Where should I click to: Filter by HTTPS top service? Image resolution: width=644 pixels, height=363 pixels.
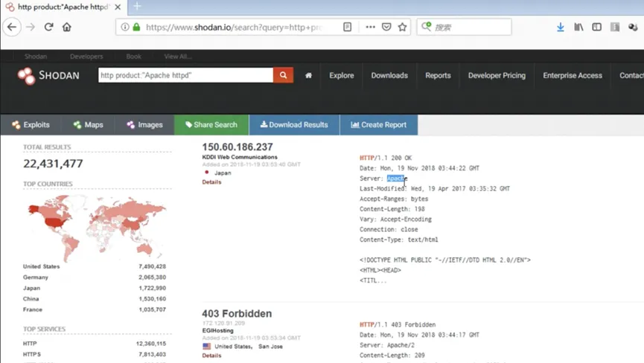click(32, 354)
